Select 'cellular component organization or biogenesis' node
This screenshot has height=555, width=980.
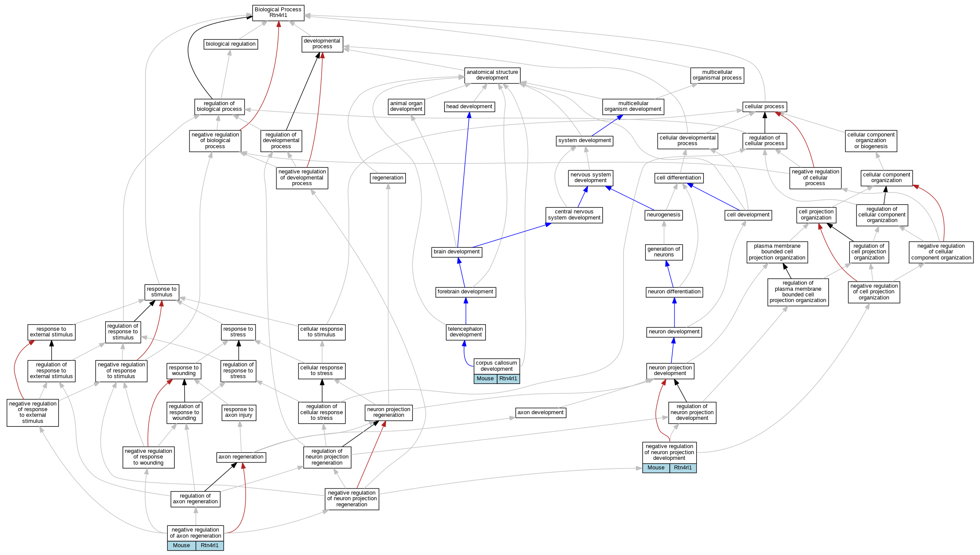871,141
